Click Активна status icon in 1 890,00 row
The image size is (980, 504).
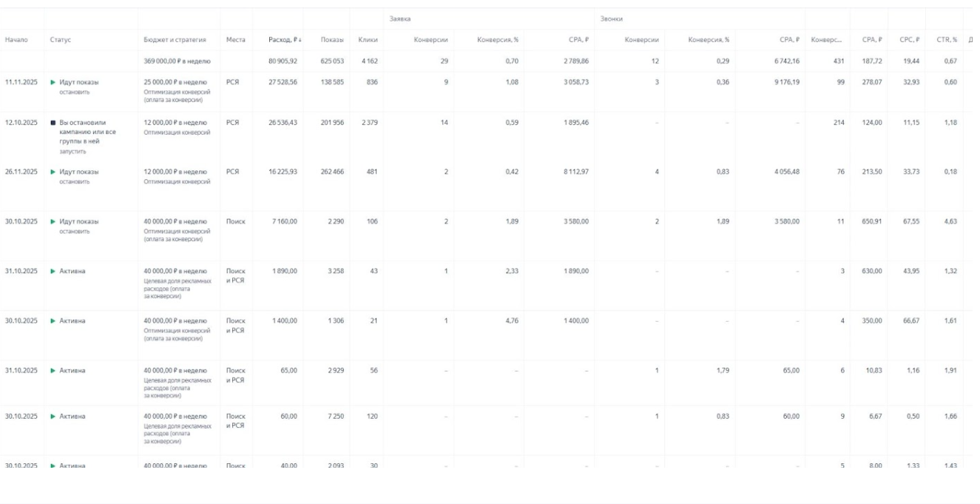tap(53, 272)
